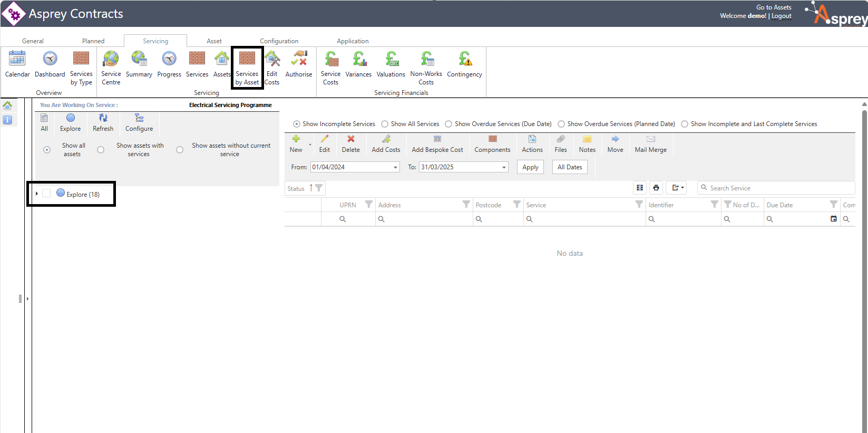
Task: Switch to the Servicing tab
Action: pos(155,41)
